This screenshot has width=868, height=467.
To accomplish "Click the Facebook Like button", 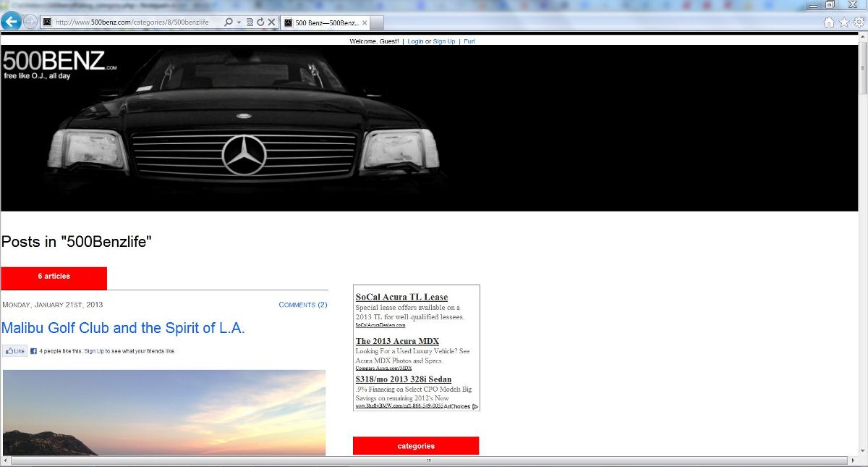I will pos(15,351).
